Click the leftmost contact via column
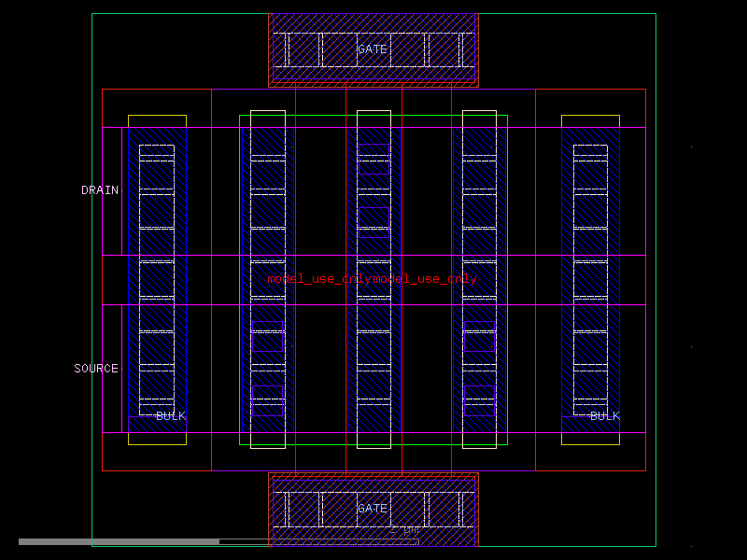This screenshot has height=560, width=747. [155, 280]
